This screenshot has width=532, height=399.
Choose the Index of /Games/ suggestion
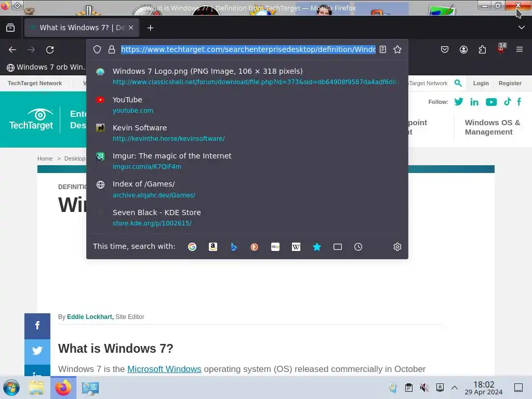247,189
